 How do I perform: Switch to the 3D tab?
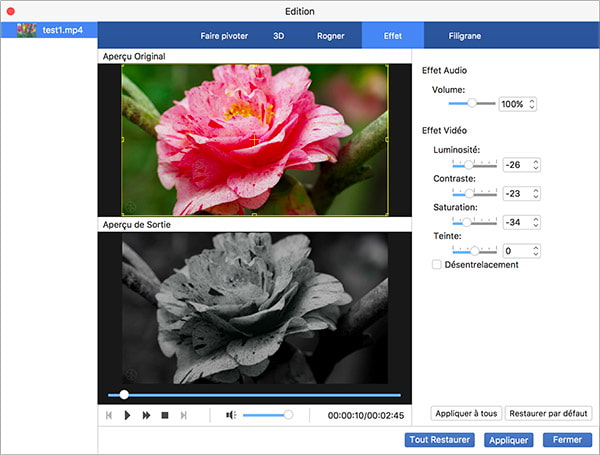pyautogui.click(x=279, y=36)
